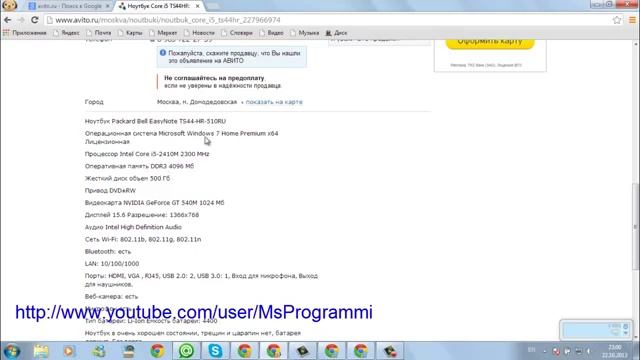640x360 pixels.
Task: Close the Google search tab
Action: (x=108, y=6)
